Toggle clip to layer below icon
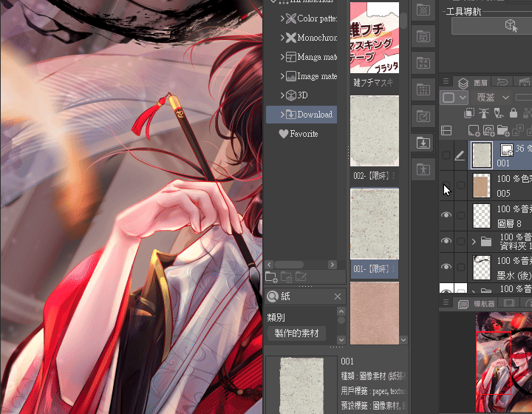Viewport: 532px width, 414px height. [x=469, y=113]
